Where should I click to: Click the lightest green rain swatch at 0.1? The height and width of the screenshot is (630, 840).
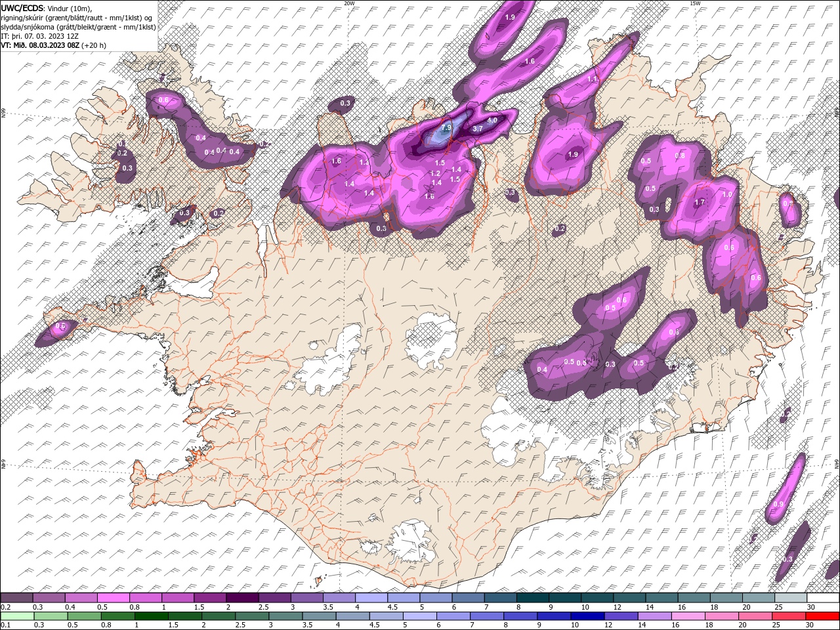coord(16,616)
